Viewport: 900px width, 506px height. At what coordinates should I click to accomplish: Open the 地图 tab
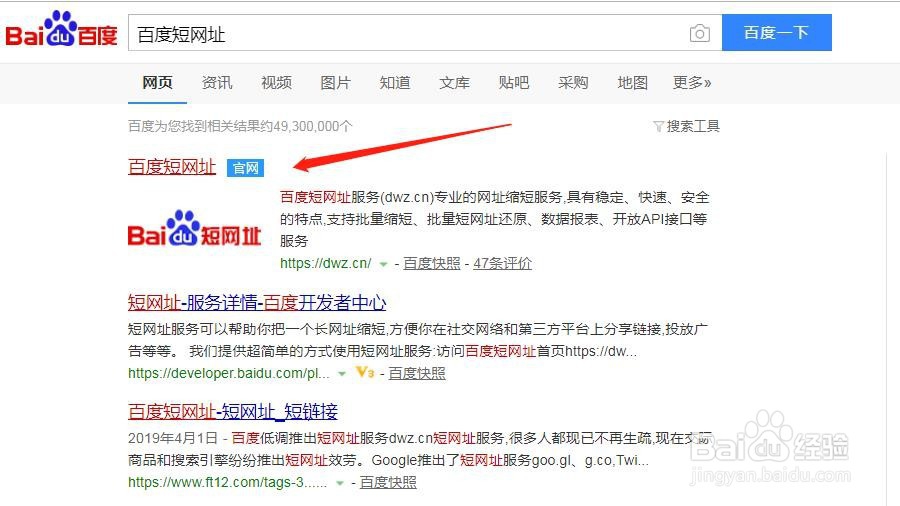[633, 83]
